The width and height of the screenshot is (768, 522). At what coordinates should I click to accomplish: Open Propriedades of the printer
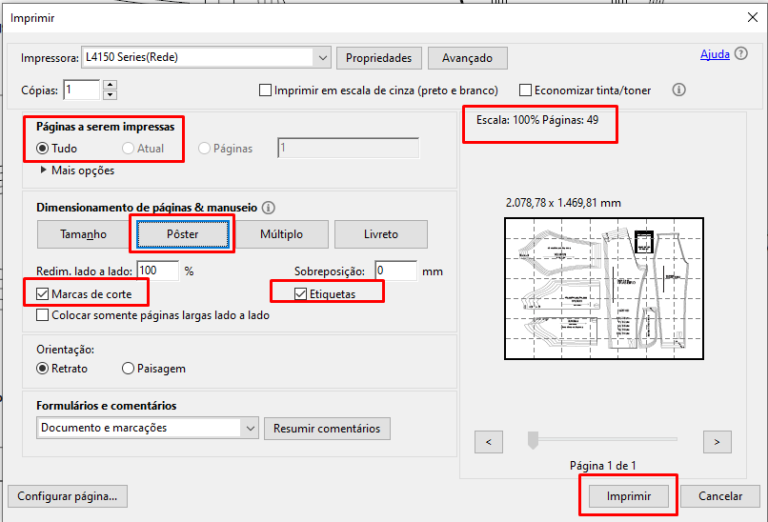click(x=379, y=58)
